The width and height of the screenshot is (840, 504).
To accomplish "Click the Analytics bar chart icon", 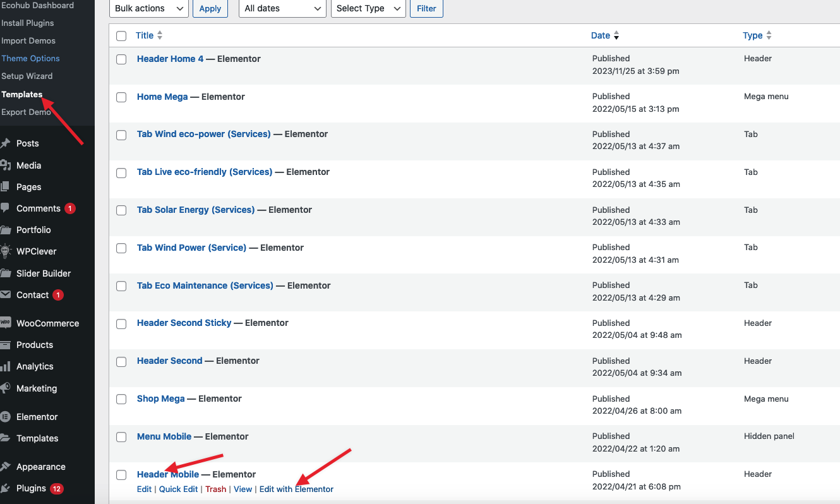I will point(6,366).
